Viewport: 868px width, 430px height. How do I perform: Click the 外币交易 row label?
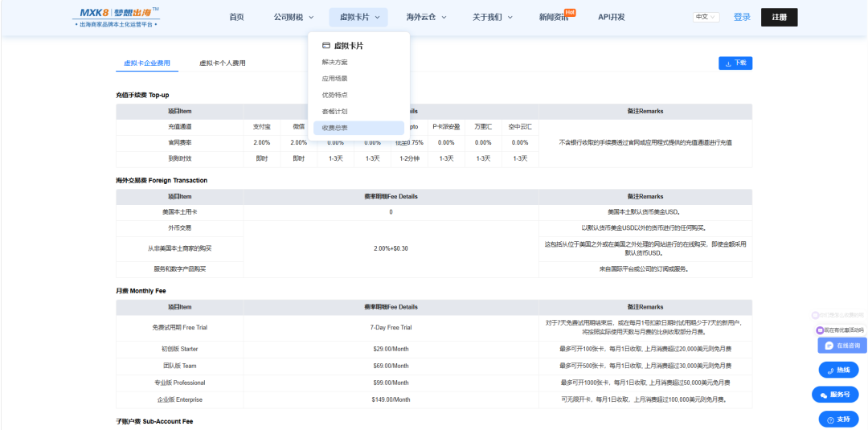click(x=180, y=228)
